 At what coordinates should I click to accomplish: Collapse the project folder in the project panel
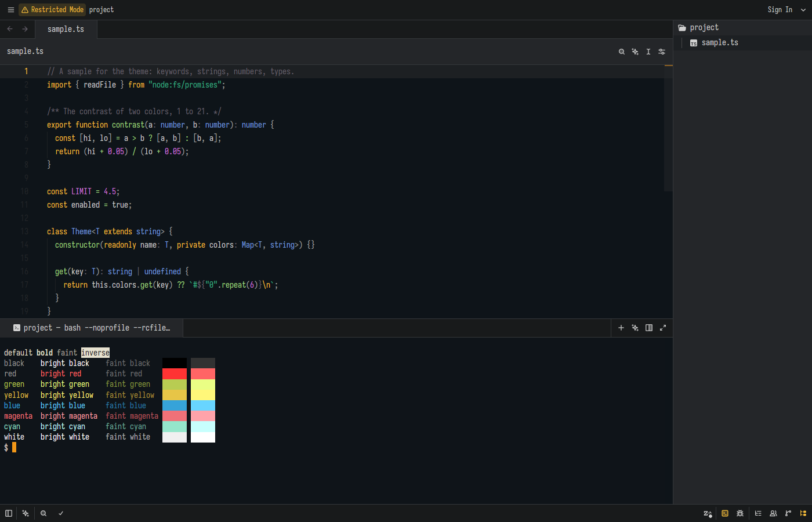click(x=742, y=28)
